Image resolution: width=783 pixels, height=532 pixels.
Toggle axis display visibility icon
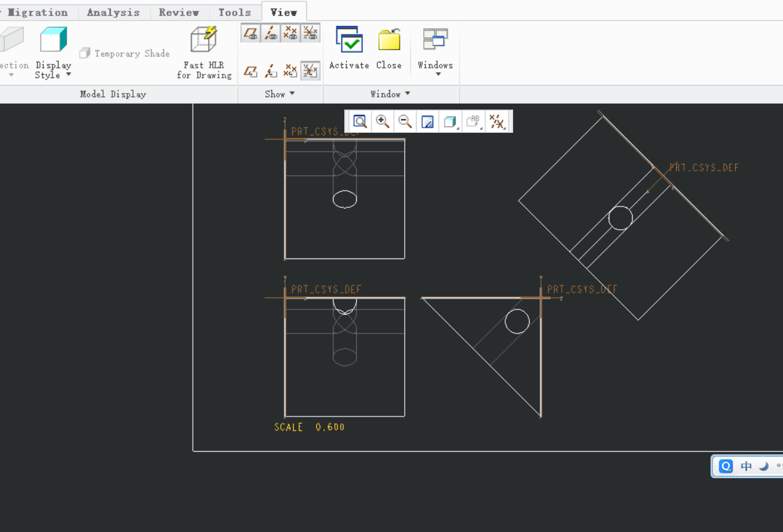point(271,33)
